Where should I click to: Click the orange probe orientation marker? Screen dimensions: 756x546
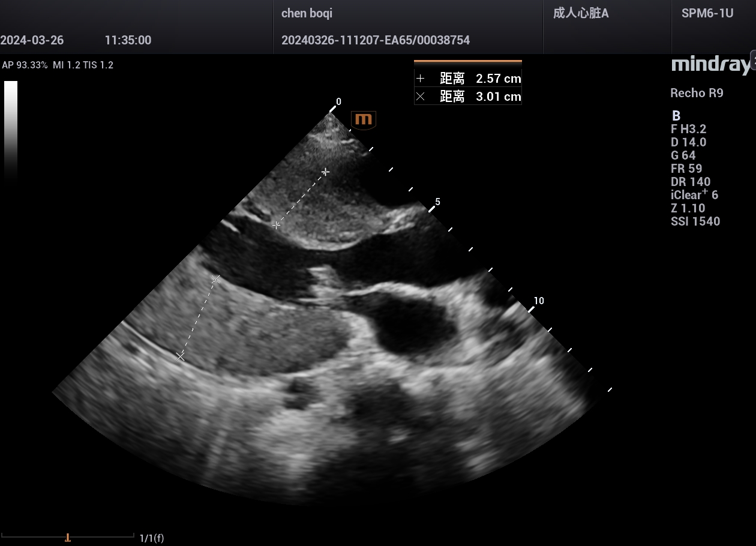pos(364,119)
